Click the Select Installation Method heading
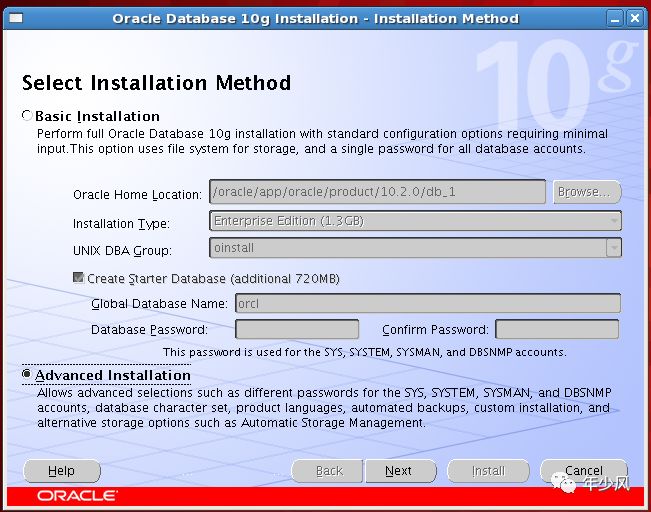 pyautogui.click(x=157, y=83)
